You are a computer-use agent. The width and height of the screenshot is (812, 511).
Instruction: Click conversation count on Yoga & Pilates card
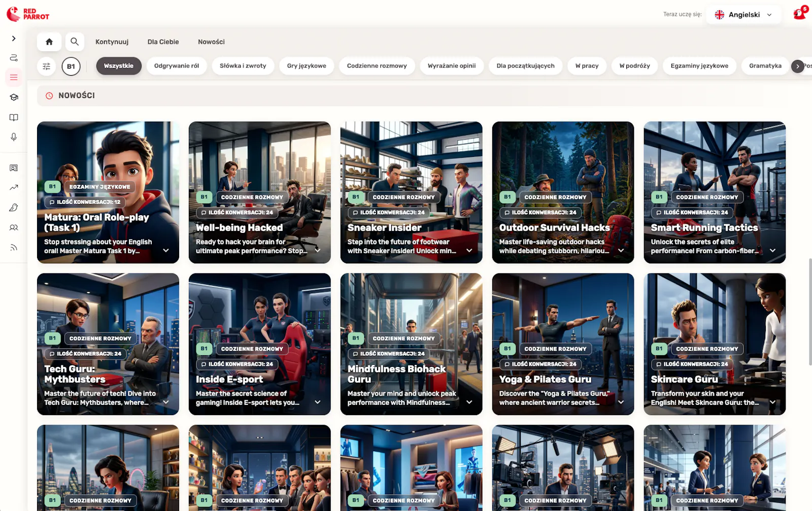tap(540, 364)
